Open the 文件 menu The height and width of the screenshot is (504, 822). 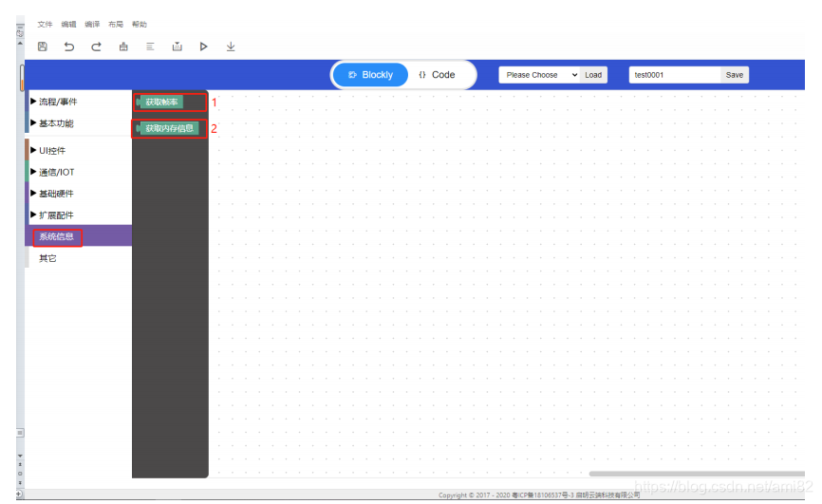(45, 24)
